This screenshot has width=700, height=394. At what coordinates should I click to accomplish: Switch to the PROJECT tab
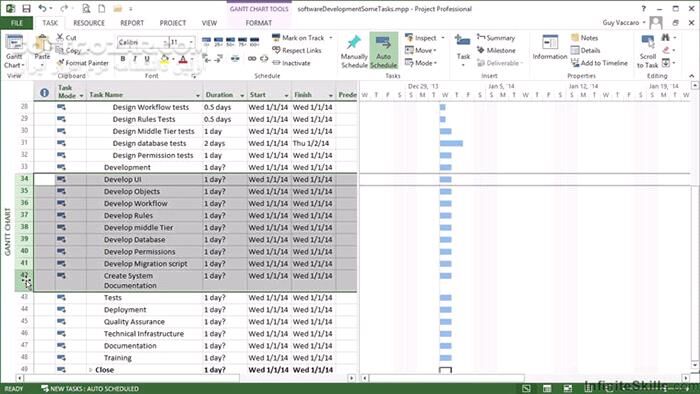pyautogui.click(x=173, y=23)
